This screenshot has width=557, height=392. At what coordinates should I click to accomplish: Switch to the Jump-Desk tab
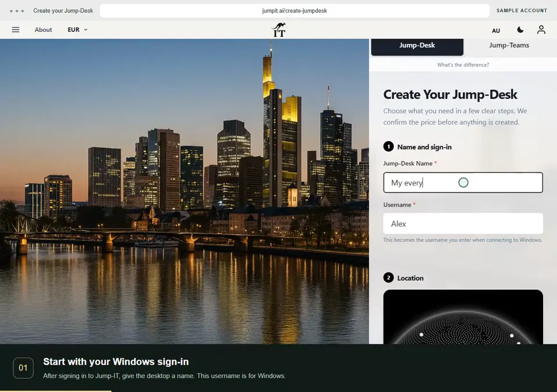tap(417, 46)
